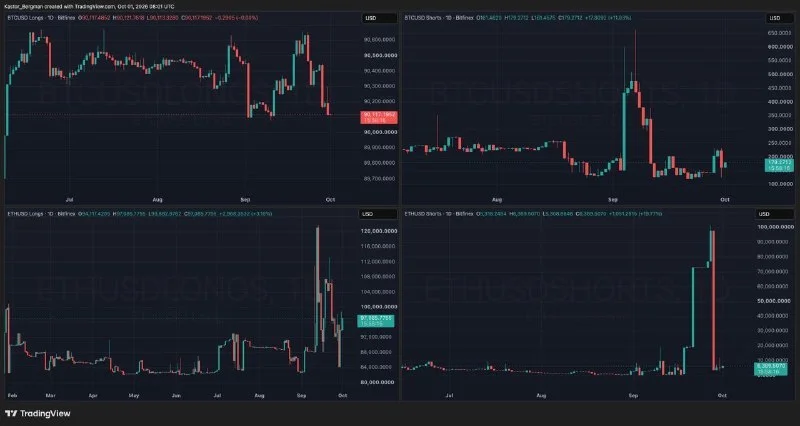Click the 50,000.0000 level on ETHUSD Shorts axis
The width and height of the screenshot is (800, 426).
pos(776,302)
